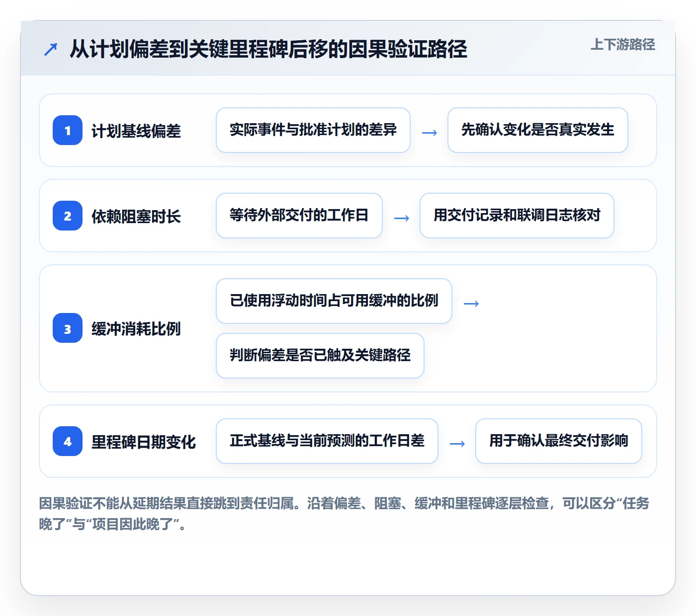The image size is (696, 616).
Task: Select the footer note starting with 因果验证不能
Action: coord(344,514)
